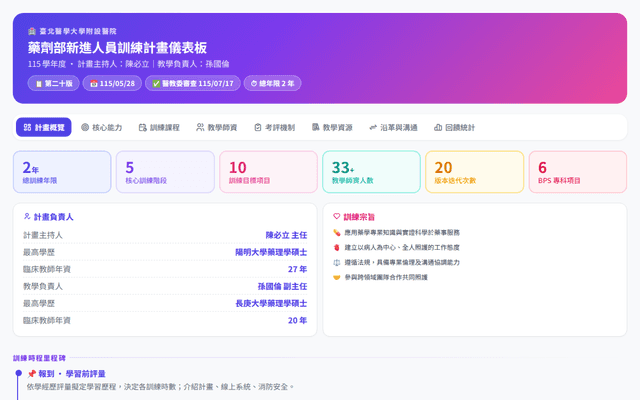Open the 沿革與溝通 tab
The image size is (640, 400).
393,127
